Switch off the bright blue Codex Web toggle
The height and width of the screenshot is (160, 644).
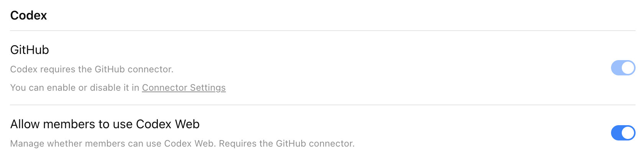[623, 133]
